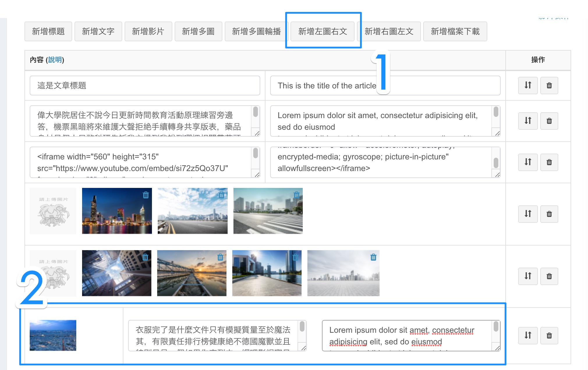This screenshot has width=588, height=370.
Task: Click the blue aerial city image
Action: click(x=53, y=335)
